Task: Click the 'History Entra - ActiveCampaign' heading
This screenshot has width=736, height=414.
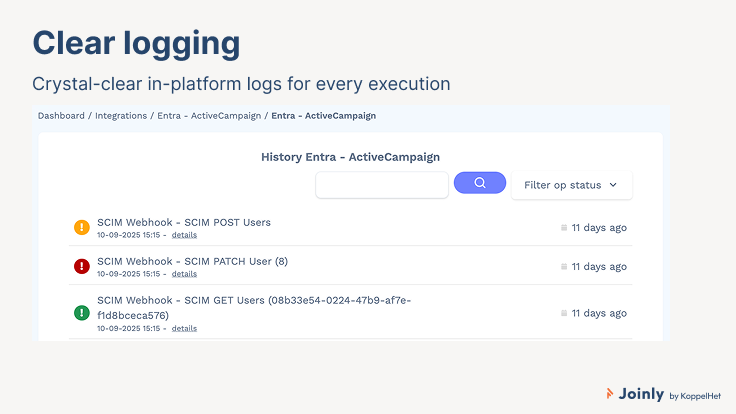Action: pos(350,157)
